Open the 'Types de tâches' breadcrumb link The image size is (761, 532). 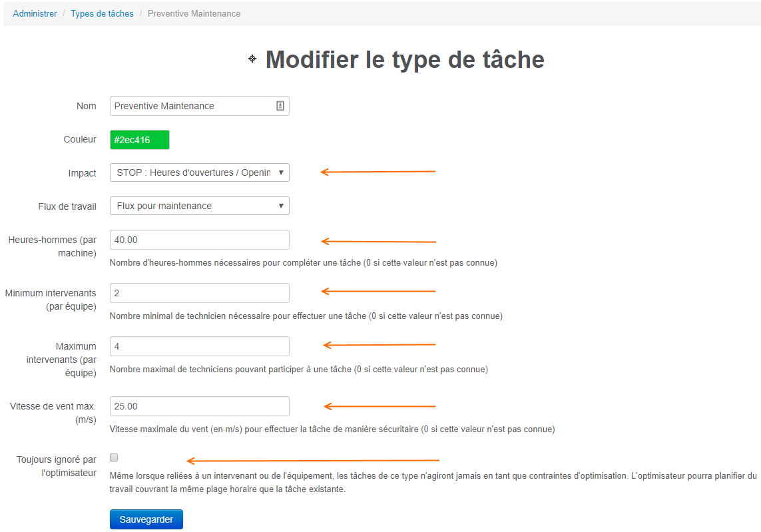[102, 13]
